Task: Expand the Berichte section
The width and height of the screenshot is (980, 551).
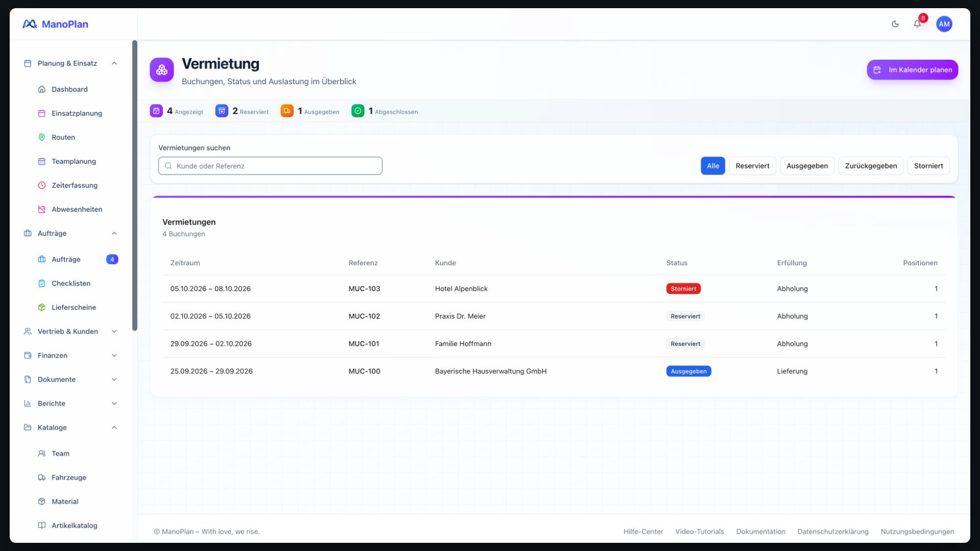Action: click(x=70, y=404)
